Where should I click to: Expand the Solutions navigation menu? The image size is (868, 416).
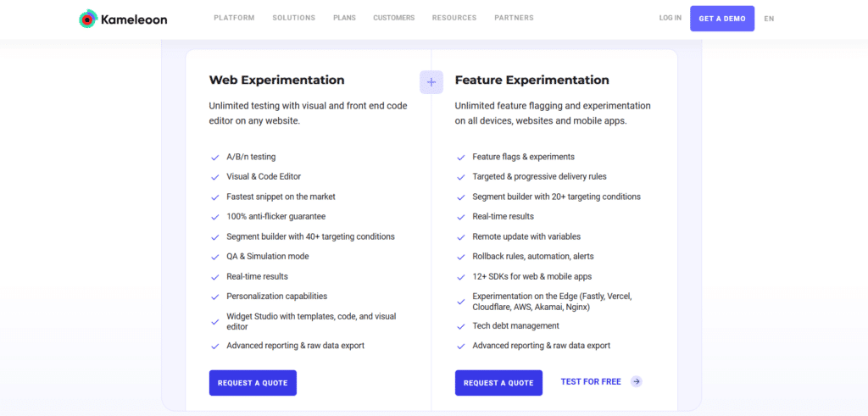click(x=293, y=18)
